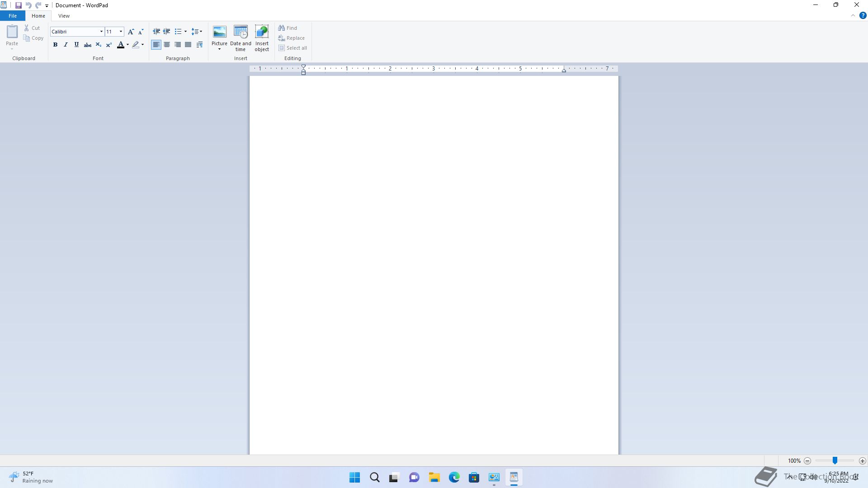This screenshot has height=488, width=868.
Task: Increase paragraph indent
Action: 167,32
